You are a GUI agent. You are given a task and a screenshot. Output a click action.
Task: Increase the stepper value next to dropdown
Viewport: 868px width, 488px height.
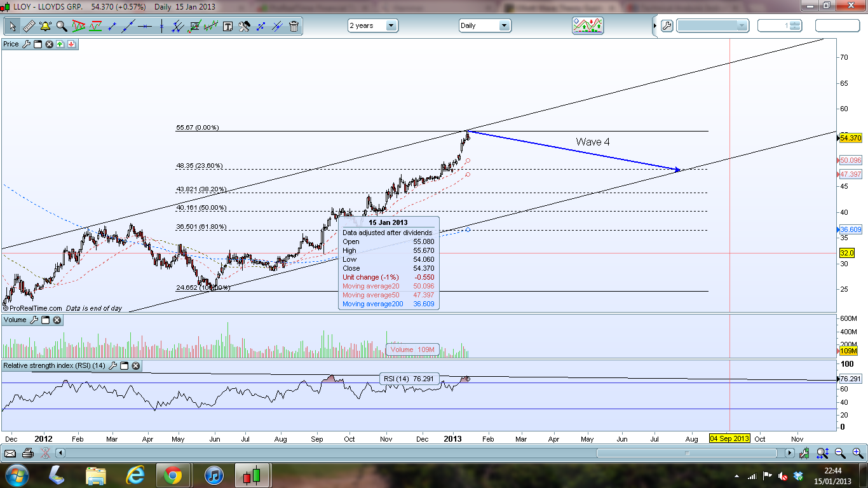(x=795, y=23)
